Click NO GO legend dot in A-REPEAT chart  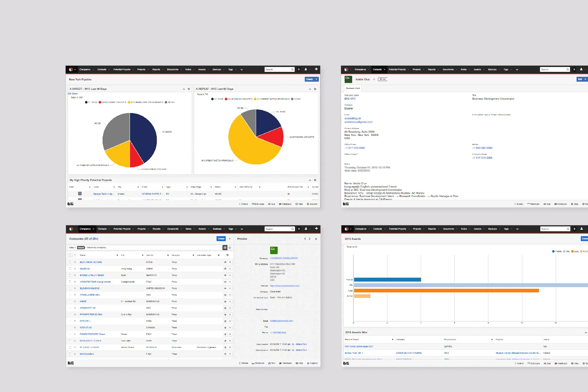pyautogui.click(x=292, y=99)
